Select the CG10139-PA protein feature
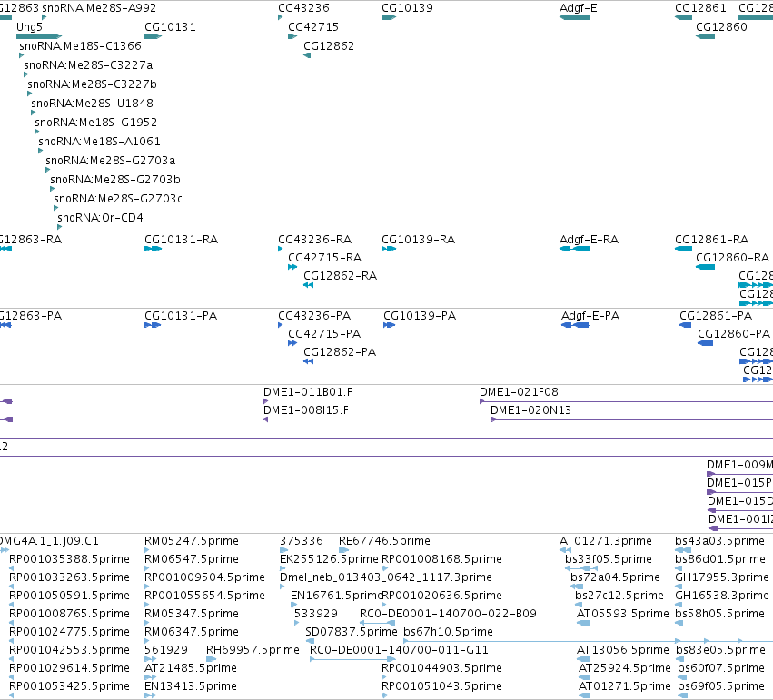This screenshot has width=773, height=700. pyautogui.click(x=390, y=325)
